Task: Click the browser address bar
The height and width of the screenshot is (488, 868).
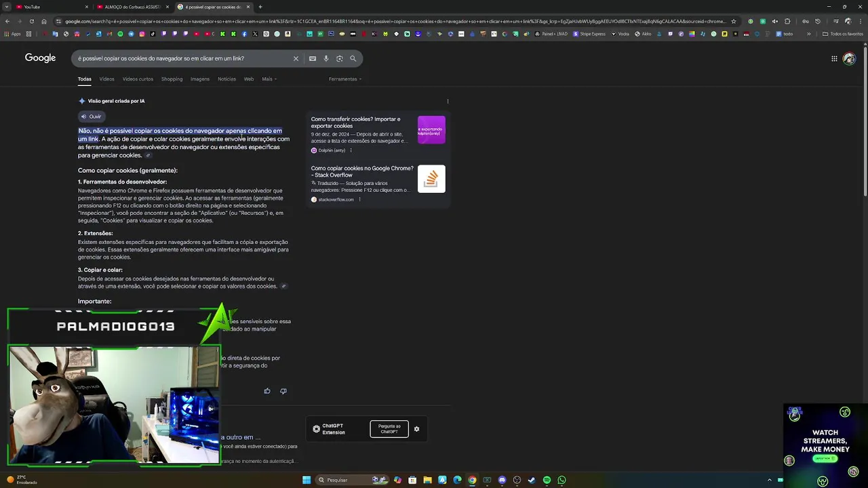Action: coord(393,21)
